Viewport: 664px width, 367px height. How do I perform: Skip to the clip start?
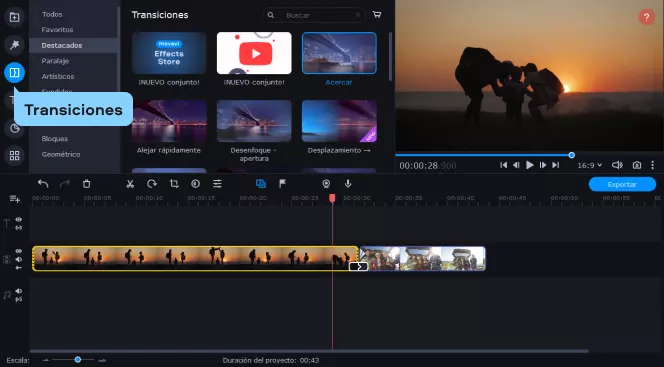pos(503,165)
